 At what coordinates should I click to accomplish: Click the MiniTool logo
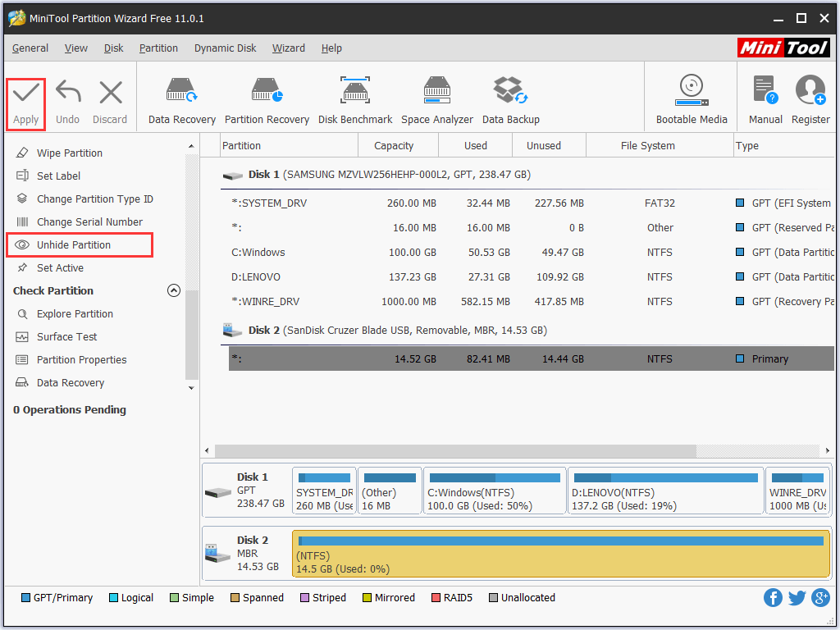point(783,48)
